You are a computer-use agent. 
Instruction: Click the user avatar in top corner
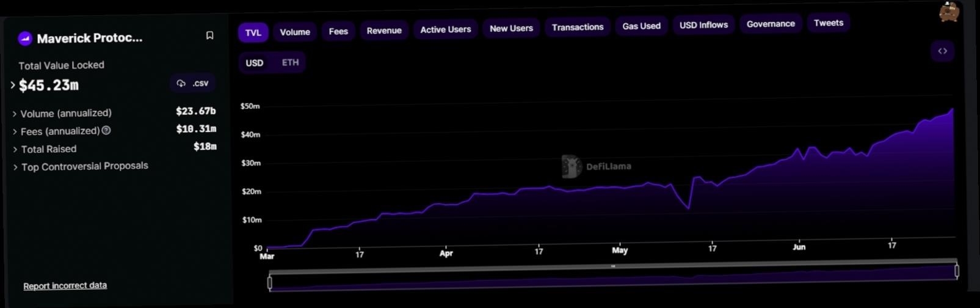click(x=949, y=12)
